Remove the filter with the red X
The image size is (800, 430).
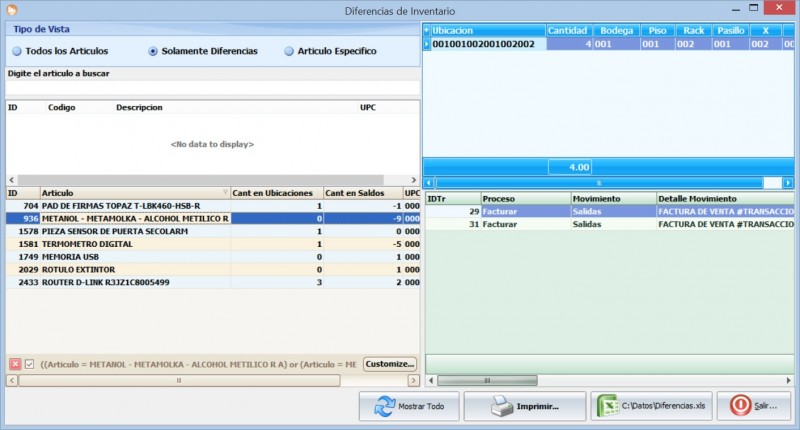coord(15,364)
